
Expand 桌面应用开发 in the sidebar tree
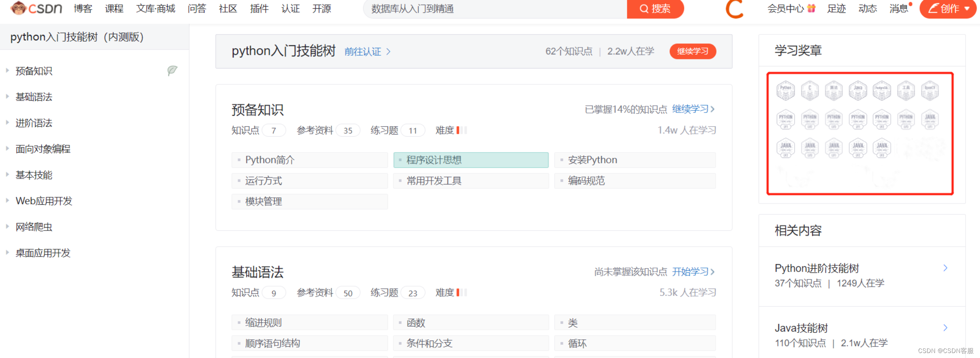(x=7, y=252)
